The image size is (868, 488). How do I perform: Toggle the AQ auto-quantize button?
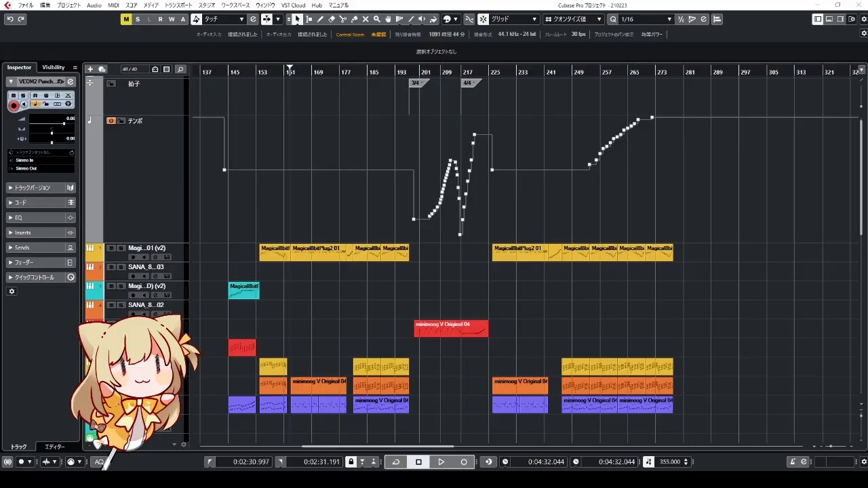pos(99,462)
